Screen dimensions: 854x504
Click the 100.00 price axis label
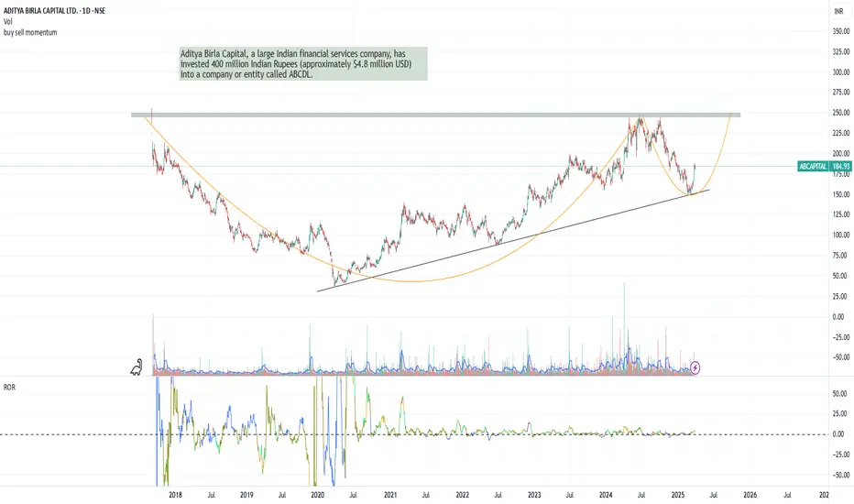[841, 235]
